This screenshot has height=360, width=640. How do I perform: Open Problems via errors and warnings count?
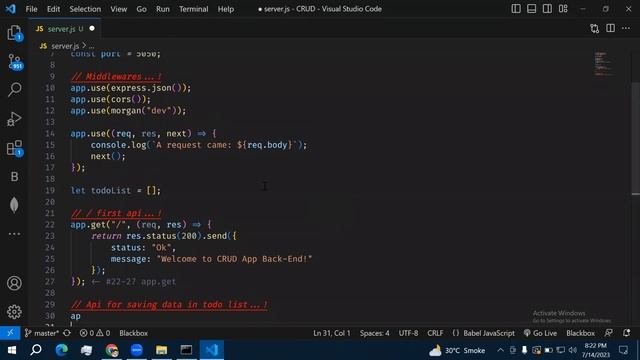(95, 333)
